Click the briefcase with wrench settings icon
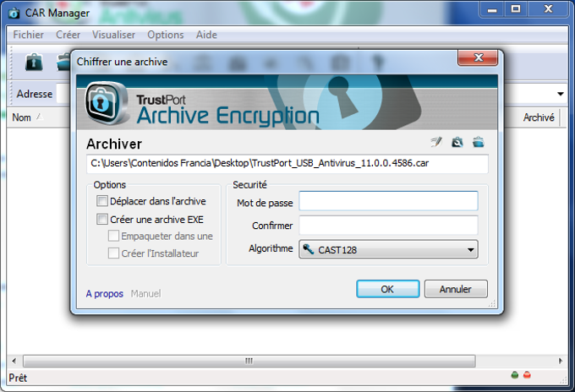The image size is (575, 392). (457, 142)
